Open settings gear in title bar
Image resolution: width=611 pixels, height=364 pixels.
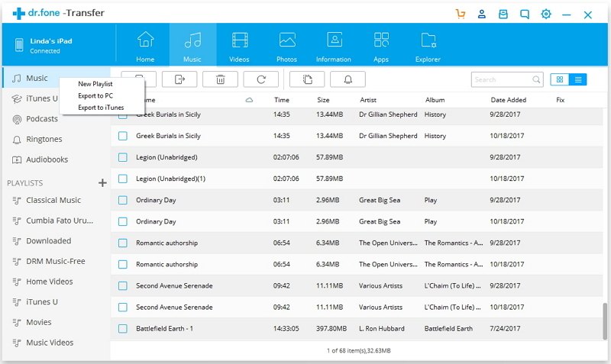click(546, 14)
